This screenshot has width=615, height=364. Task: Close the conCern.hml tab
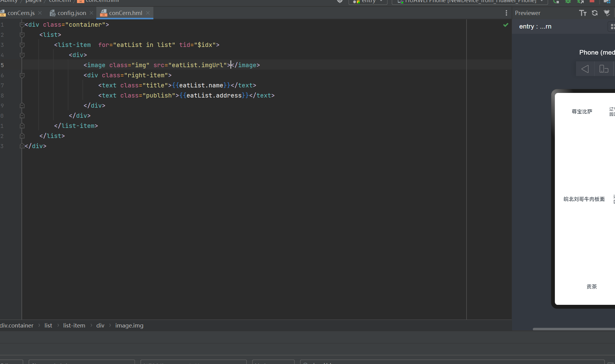pos(148,13)
